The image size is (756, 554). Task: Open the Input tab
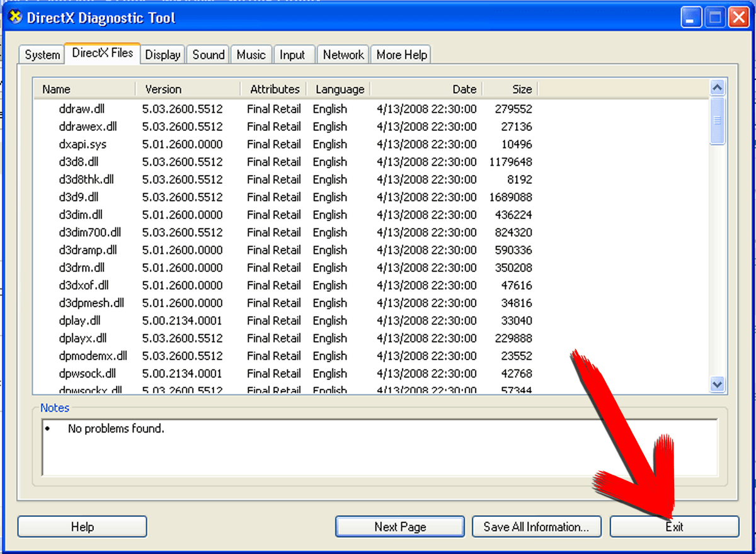pos(292,55)
